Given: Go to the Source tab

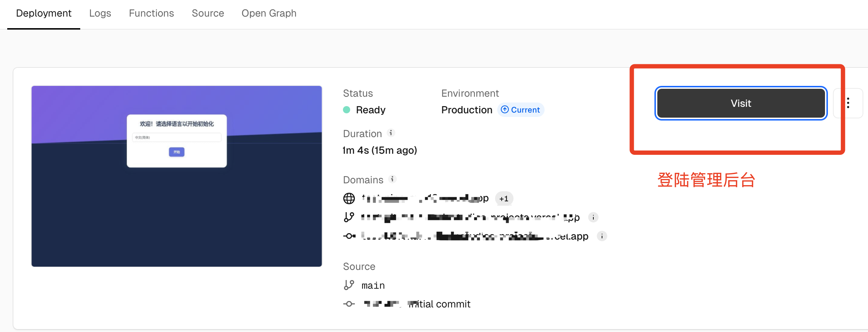Looking at the screenshot, I should (x=208, y=13).
